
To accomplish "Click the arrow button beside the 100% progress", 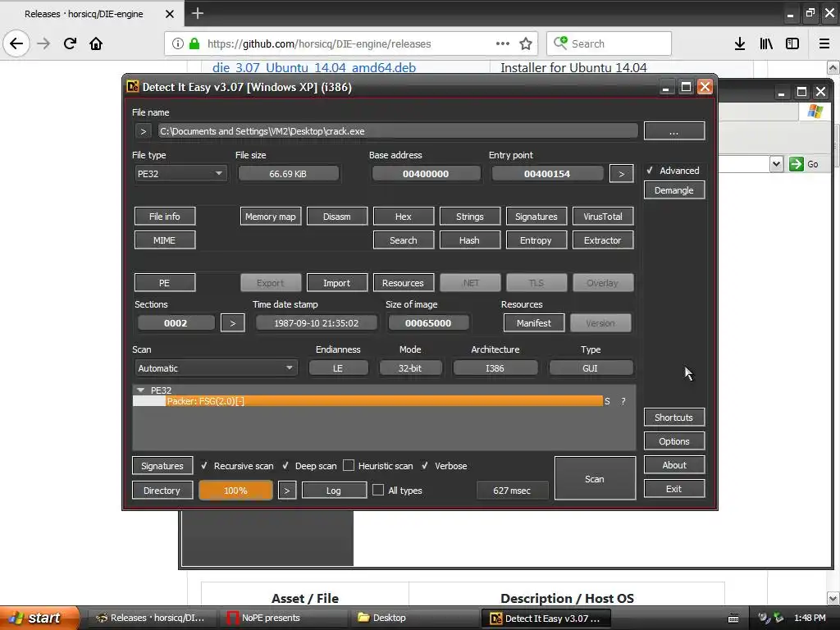I will point(287,491).
